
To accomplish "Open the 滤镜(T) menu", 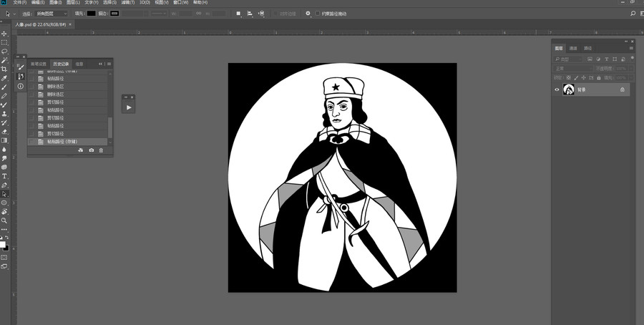I will coord(128,2).
